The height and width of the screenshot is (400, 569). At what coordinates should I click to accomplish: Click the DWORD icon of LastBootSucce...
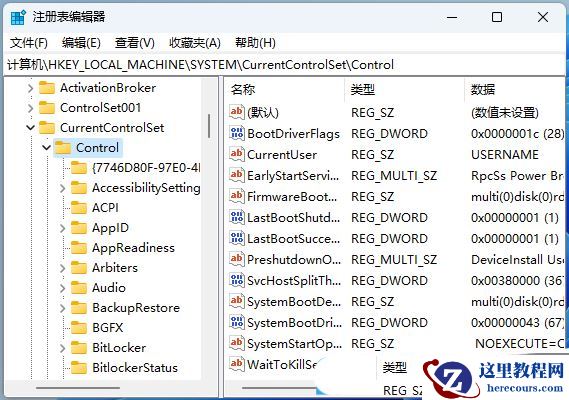[237, 238]
